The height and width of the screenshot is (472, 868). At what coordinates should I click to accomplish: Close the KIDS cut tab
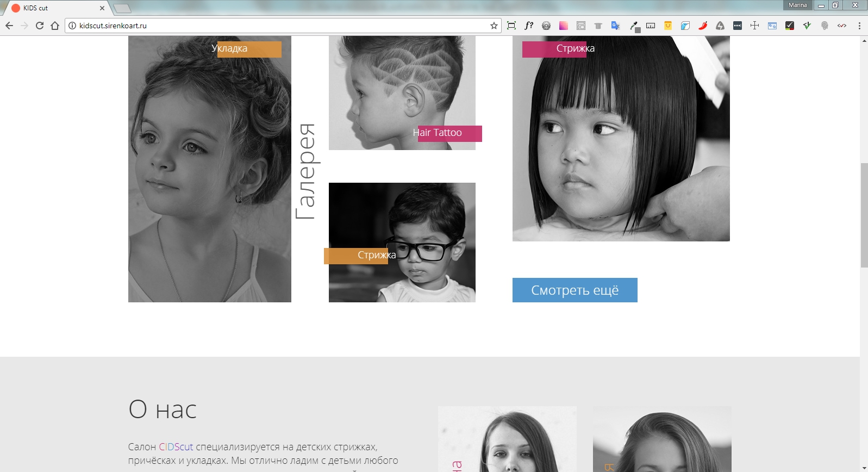point(102,8)
